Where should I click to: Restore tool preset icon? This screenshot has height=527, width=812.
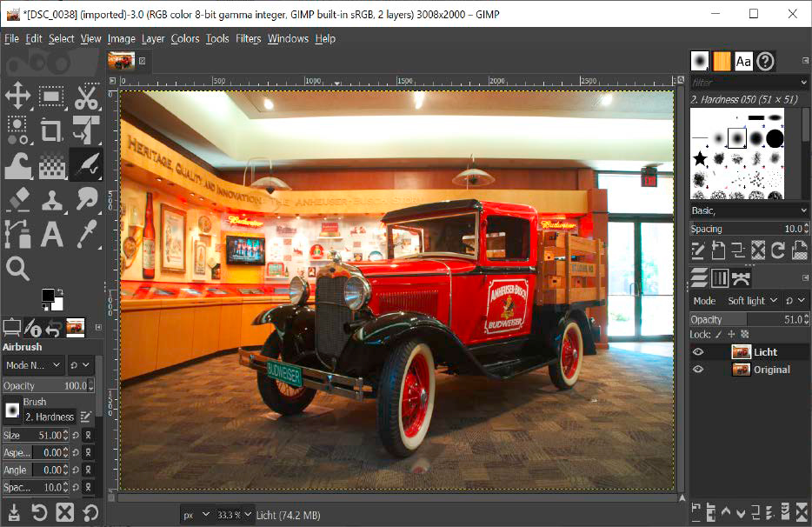tap(39, 512)
